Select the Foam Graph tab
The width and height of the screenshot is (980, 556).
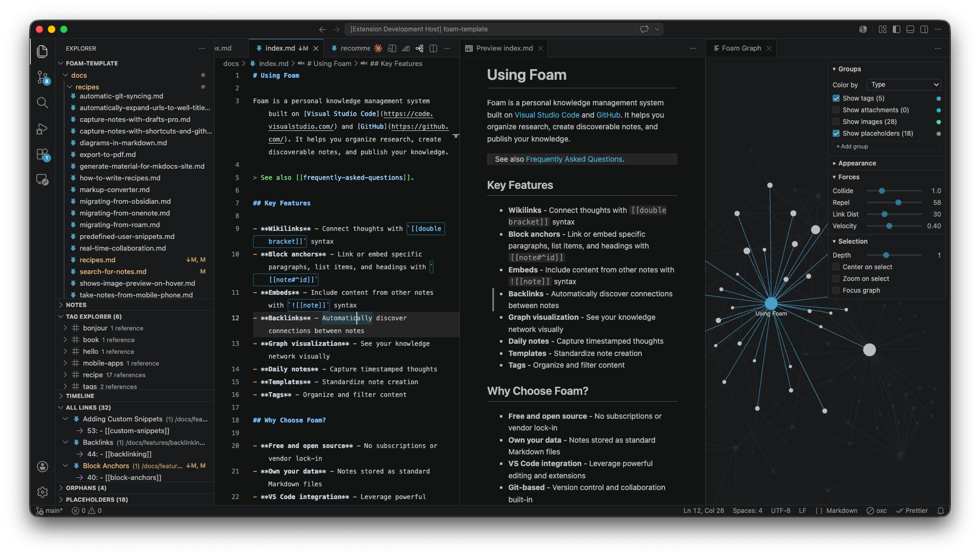(741, 48)
